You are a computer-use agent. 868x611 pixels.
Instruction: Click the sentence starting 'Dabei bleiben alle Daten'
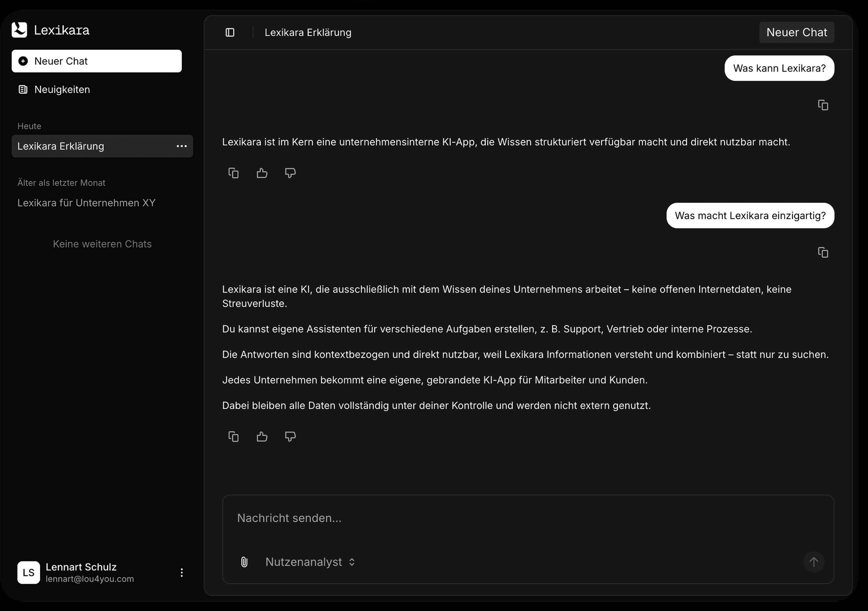(x=437, y=406)
